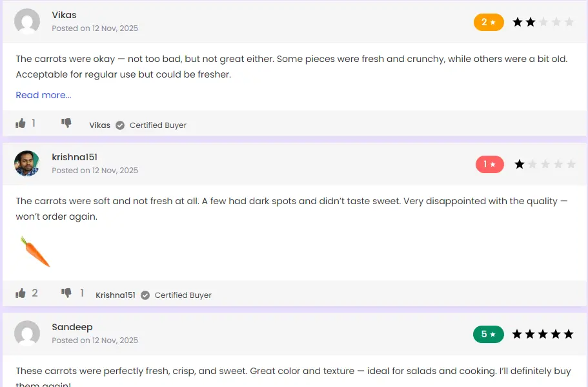This screenshot has height=387, width=588.
Task: Click the carrot emoji in krishna151's review
Action: tap(34, 251)
